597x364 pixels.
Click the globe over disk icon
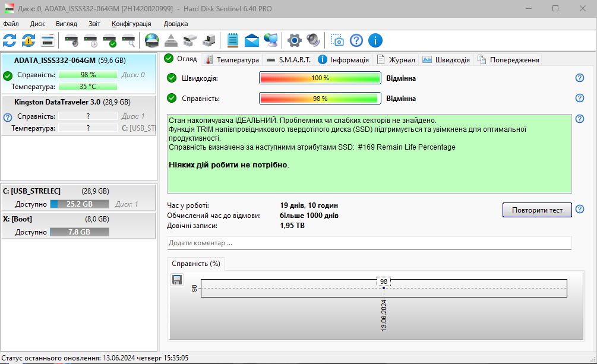pyautogui.click(x=152, y=40)
